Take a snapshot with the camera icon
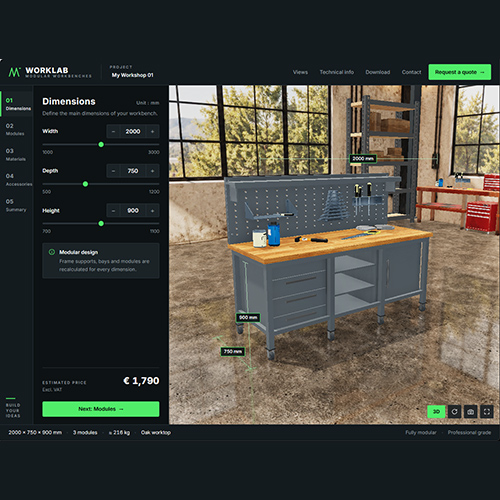Screen dimensions: 500x500 point(471,412)
